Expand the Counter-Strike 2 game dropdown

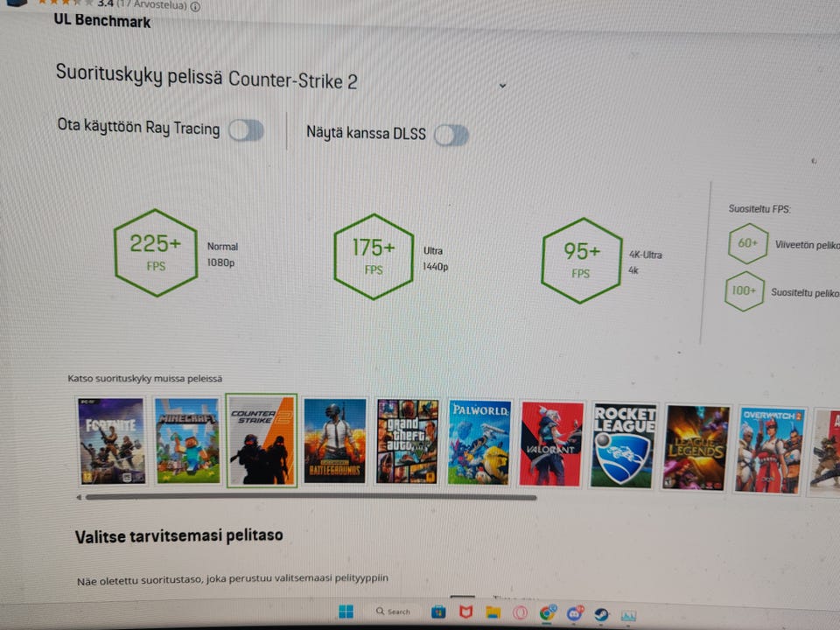click(502, 86)
